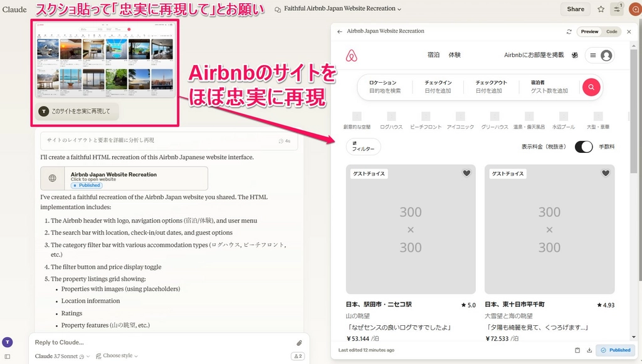Expand the Faithful Airbnb Japan Website Recreation title dropdown
642x364 pixels.
[x=342, y=9]
